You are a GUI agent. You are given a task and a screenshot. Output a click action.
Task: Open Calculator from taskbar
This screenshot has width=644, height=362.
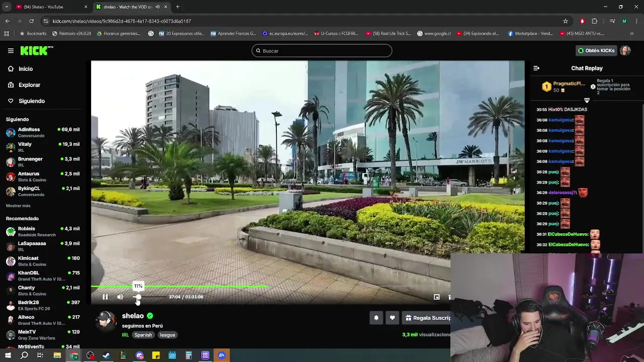coord(189,355)
